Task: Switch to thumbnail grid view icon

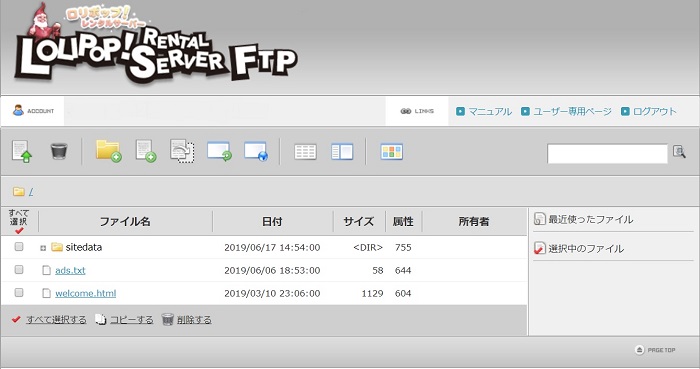Action: 392,152
